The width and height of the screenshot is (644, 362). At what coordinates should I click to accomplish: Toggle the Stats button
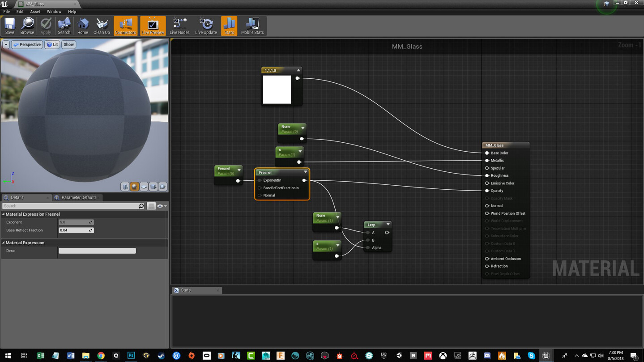229,26
